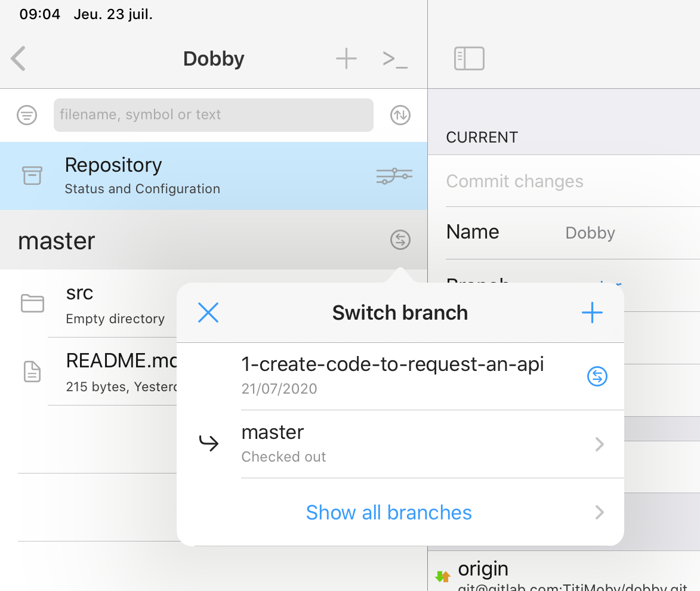Viewport: 700px width, 591px height.
Task: Select the Repository Status and Configuration row
Action: coord(179,176)
